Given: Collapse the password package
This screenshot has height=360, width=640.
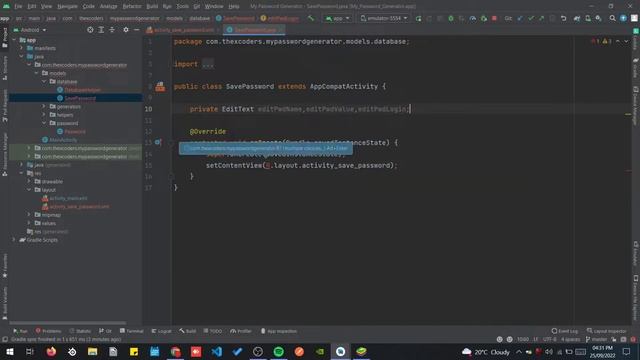Looking at the screenshot, I should tap(44, 123).
